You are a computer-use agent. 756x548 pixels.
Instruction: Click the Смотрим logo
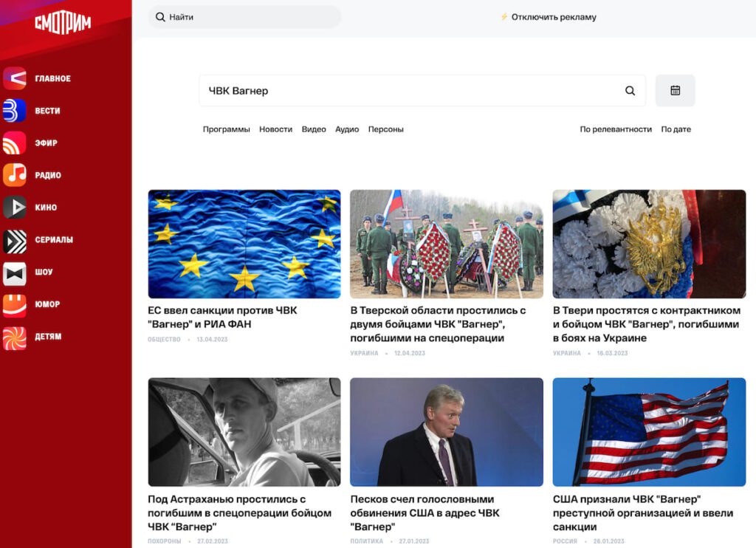[x=63, y=23]
